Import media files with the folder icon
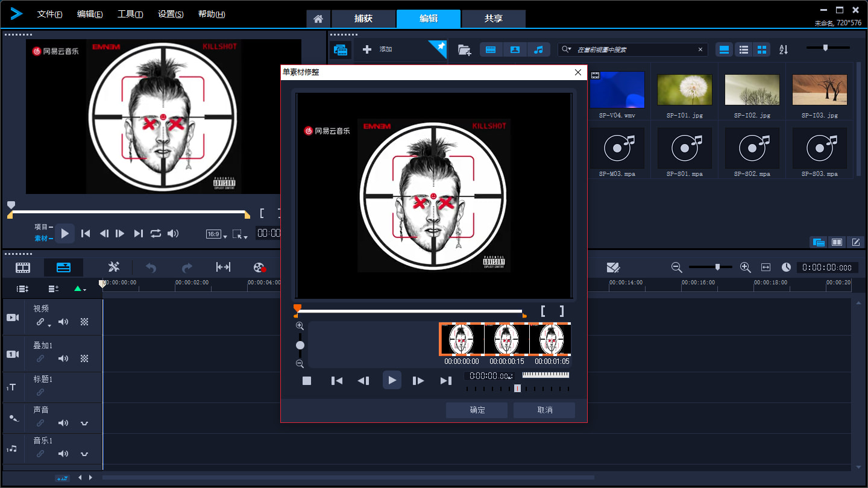Image resolution: width=868 pixels, height=488 pixels. 464,50
